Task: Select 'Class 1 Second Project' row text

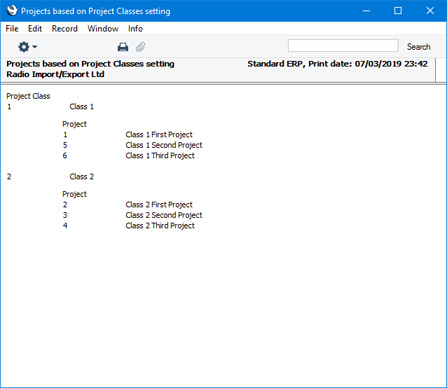Action: coord(164,145)
